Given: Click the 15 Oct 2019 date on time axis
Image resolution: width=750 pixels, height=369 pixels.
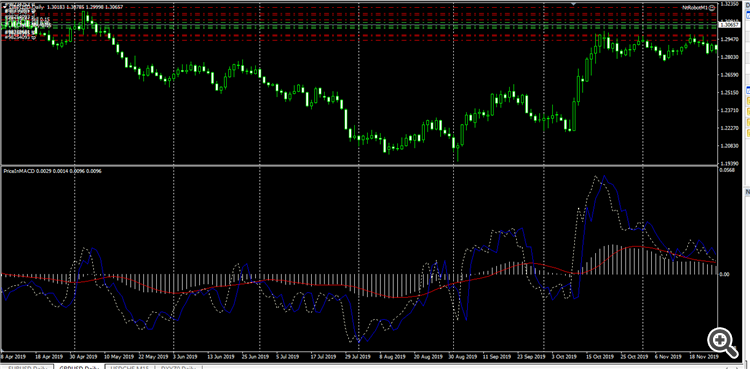Looking at the screenshot, I should [x=600, y=357].
